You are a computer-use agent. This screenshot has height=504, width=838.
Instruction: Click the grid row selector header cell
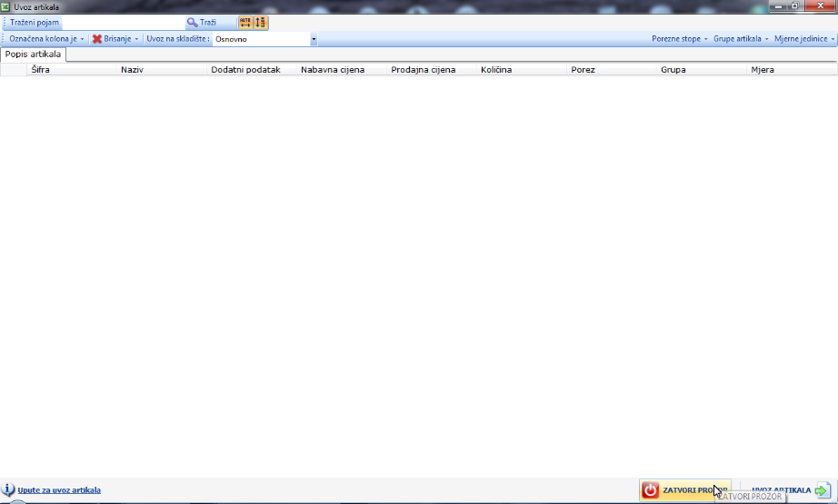[x=14, y=69]
